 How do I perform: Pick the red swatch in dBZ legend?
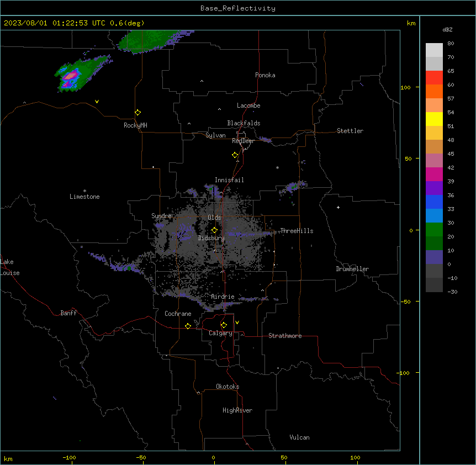click(434, 77)
